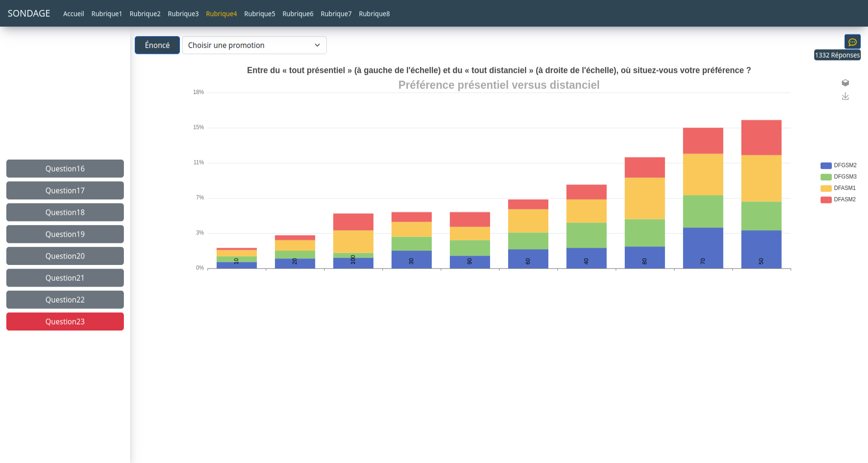Open the 'Choisir une promotion' dropdown
868x463 pixels.
254,45
